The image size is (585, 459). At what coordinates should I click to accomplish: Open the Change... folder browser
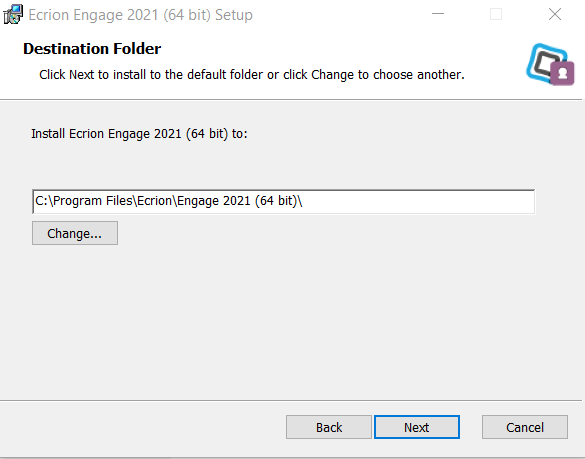(x=75, y=233)
